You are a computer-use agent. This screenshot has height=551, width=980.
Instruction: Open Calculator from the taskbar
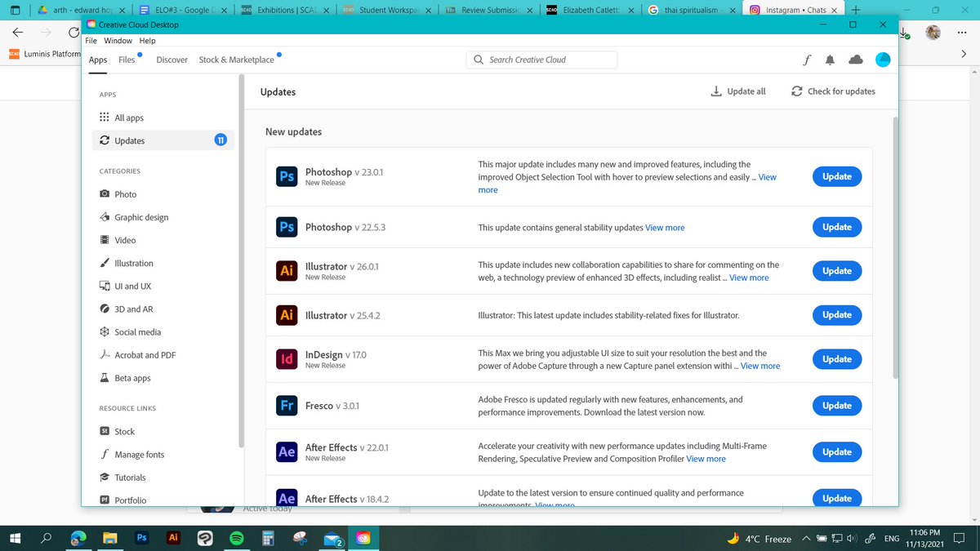point(267,538)
